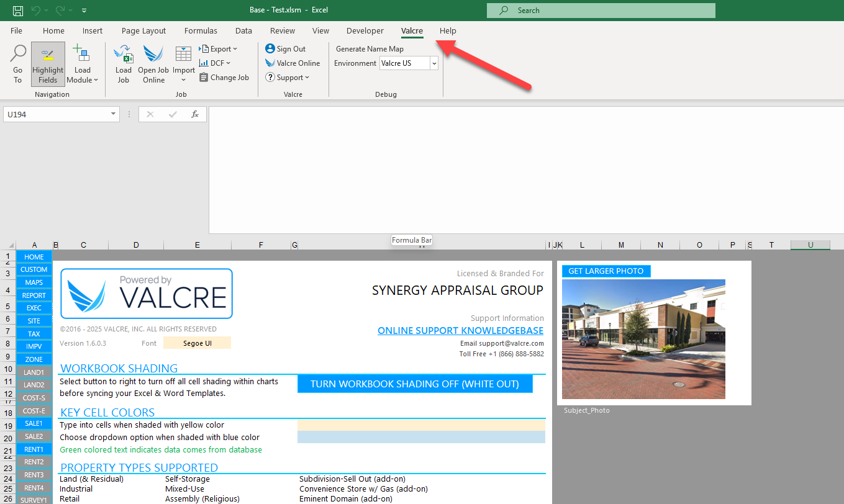This screenshot has height=504, width=844.
Task: Click the yellow shaded key color cell
Action: [421, 425]
